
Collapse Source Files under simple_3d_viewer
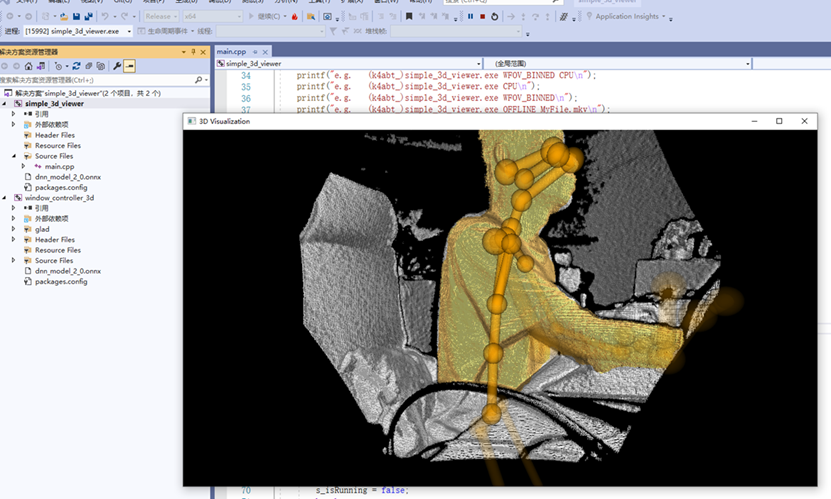[14, 156]
